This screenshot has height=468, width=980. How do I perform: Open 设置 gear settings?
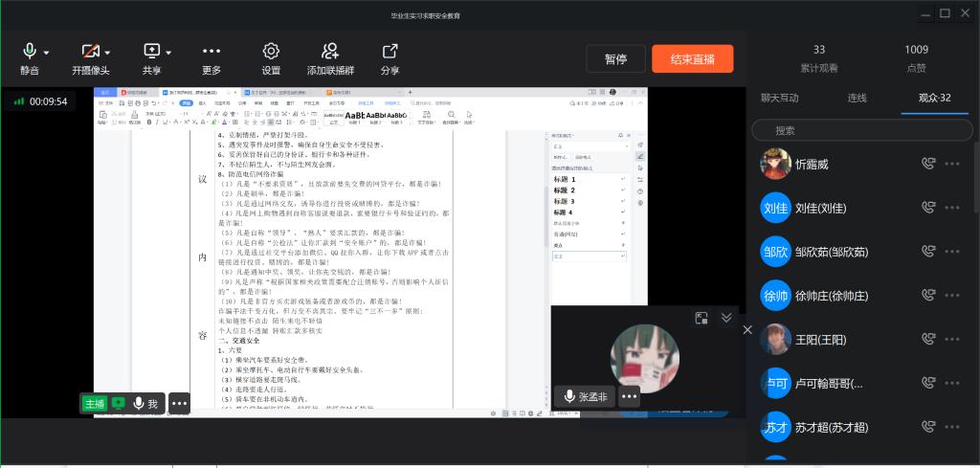[271, 51]
